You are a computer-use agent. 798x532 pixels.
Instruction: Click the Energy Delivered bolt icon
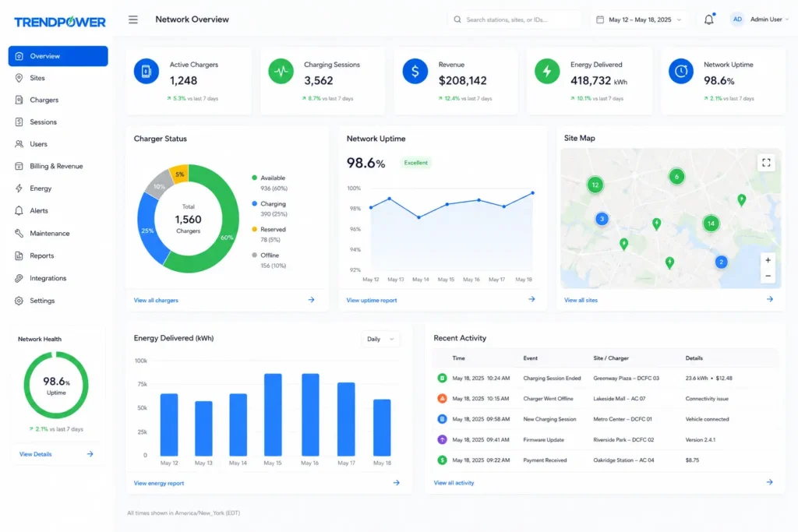point(547,71)
